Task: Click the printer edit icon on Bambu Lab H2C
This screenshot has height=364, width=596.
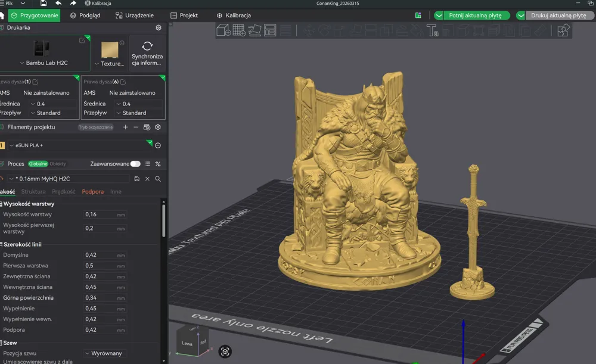Action: tap(82, 41)
